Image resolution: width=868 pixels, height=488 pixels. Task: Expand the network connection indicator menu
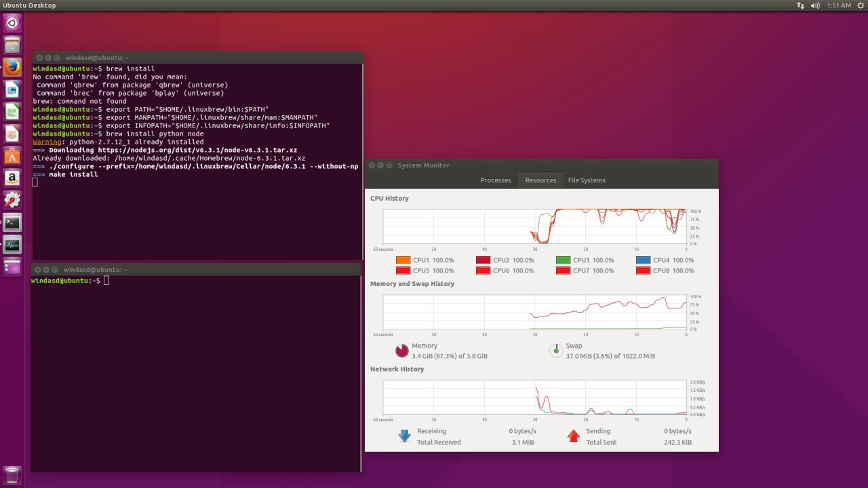801,5
